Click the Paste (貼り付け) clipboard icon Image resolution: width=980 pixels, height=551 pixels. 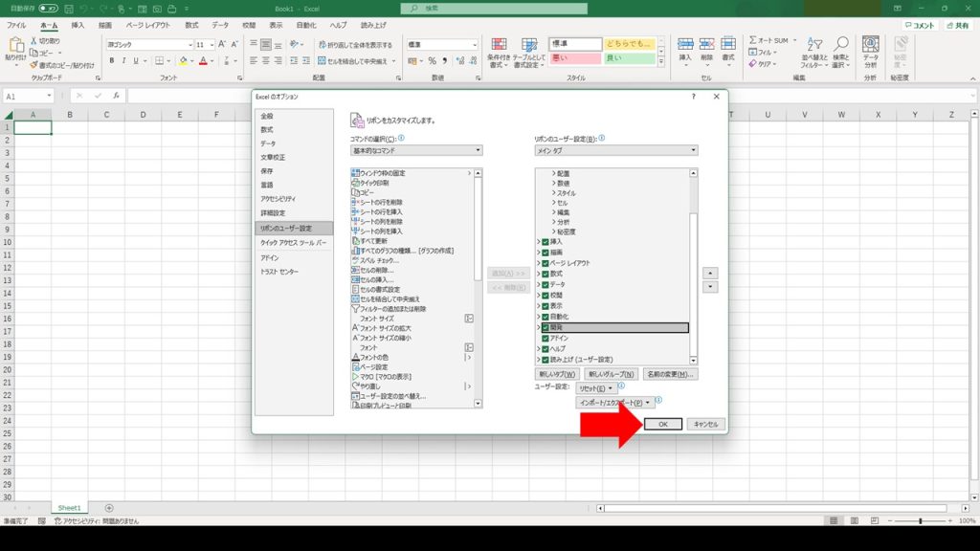tap(15, 48)
